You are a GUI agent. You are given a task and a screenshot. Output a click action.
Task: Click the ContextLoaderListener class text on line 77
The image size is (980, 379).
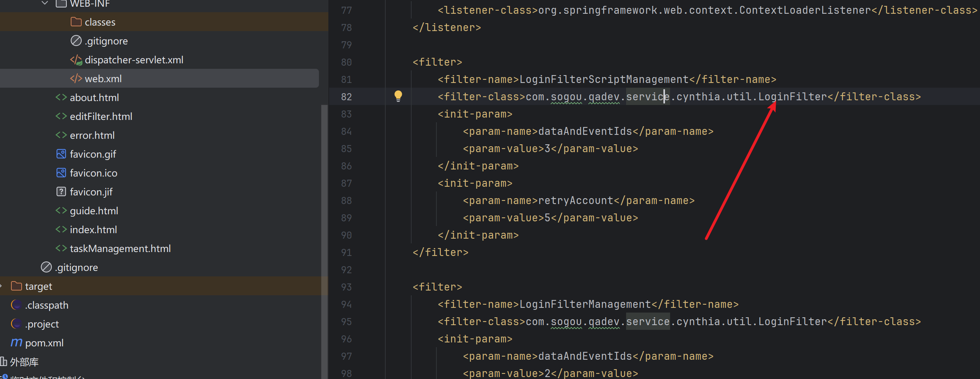point(805,10)
